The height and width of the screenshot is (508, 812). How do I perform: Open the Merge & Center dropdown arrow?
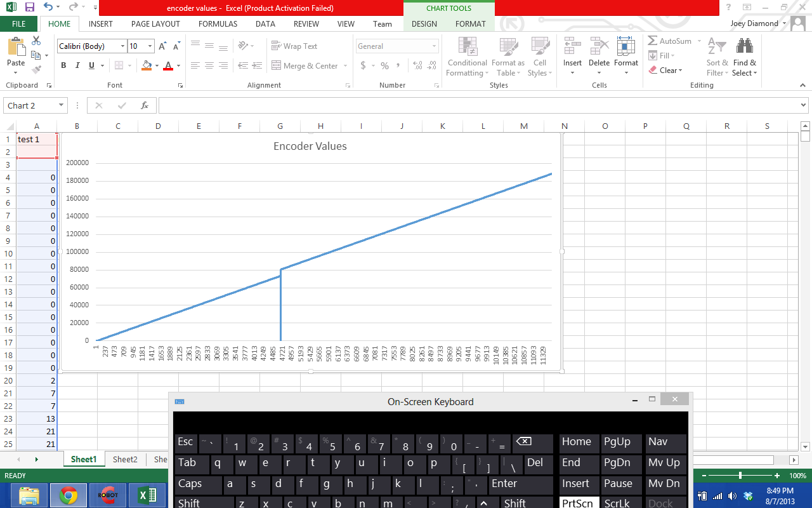coord(346,65)
